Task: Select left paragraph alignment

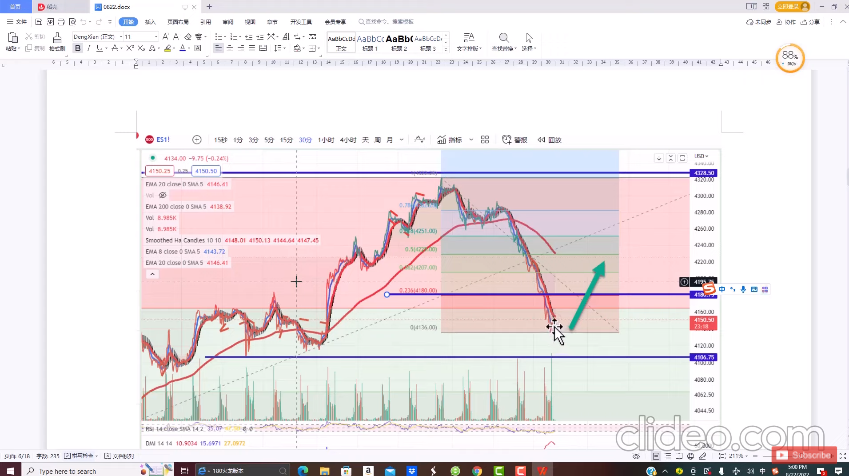Action: (x=218, y=48)
